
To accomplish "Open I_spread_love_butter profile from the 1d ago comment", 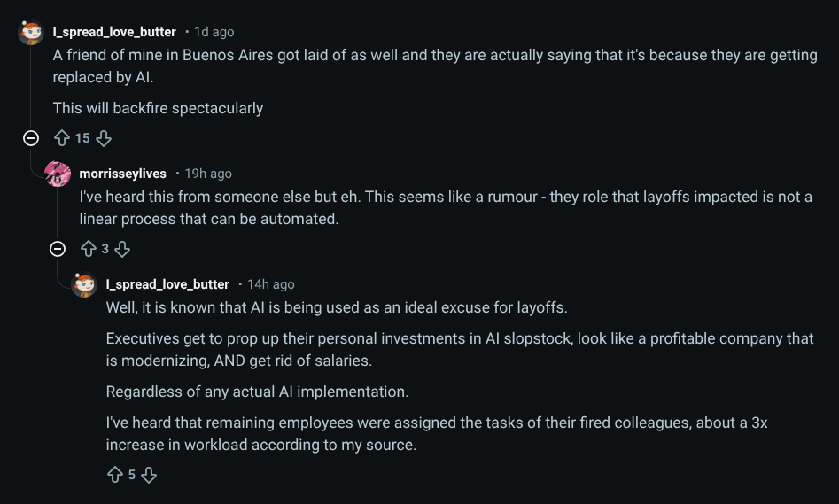I will pos(114,32).
